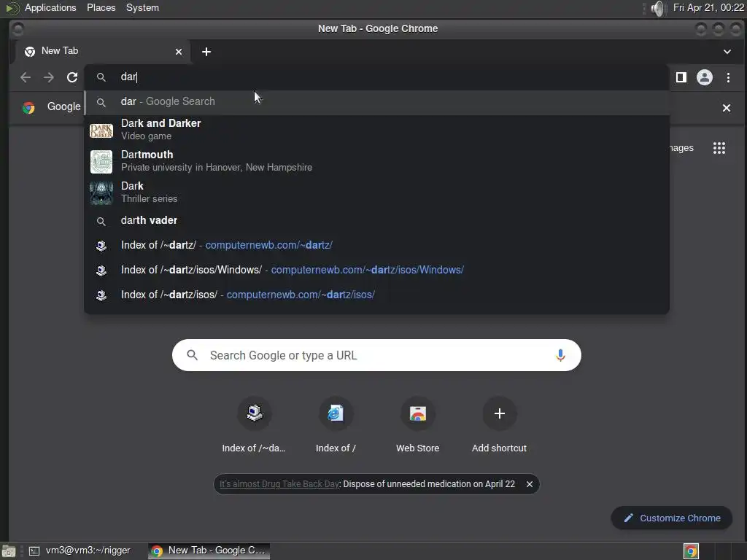Viewport: 747px width, 560px height.
Task: Open the Applications menu
Action: coord(50,7)
